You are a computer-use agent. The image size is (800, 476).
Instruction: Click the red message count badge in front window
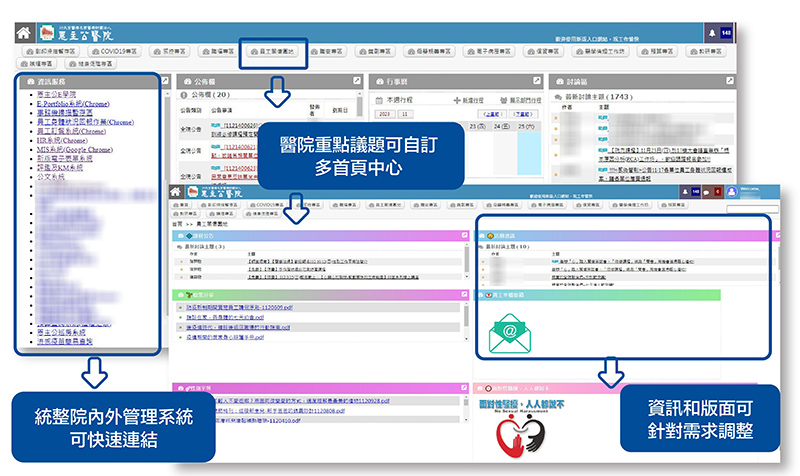(717, 192)
